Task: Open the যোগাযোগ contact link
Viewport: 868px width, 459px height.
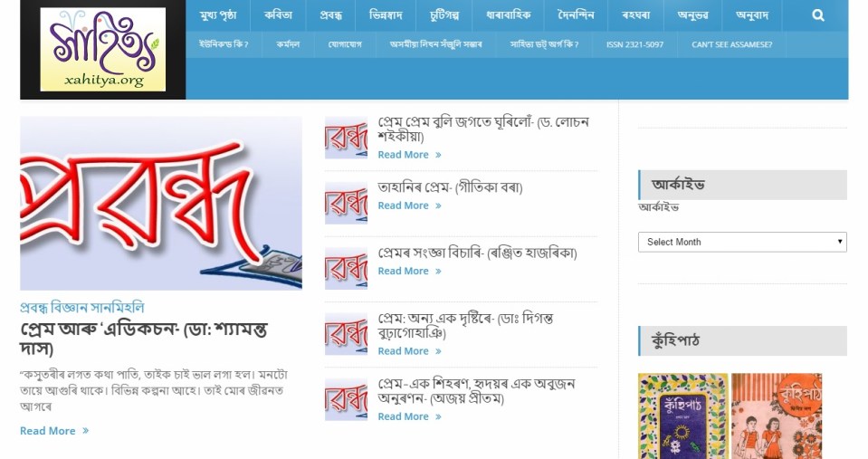Action: tap(344, 45)
